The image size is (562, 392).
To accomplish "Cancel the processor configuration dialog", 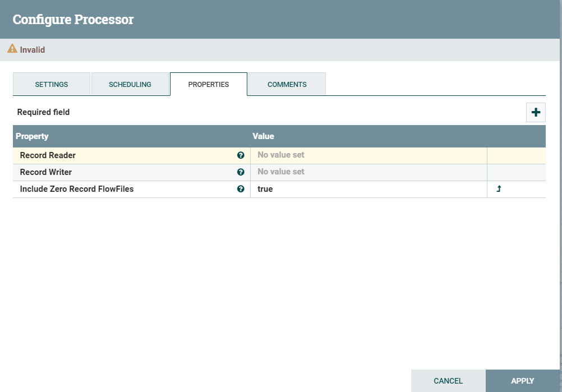I will tap(448, 380).
